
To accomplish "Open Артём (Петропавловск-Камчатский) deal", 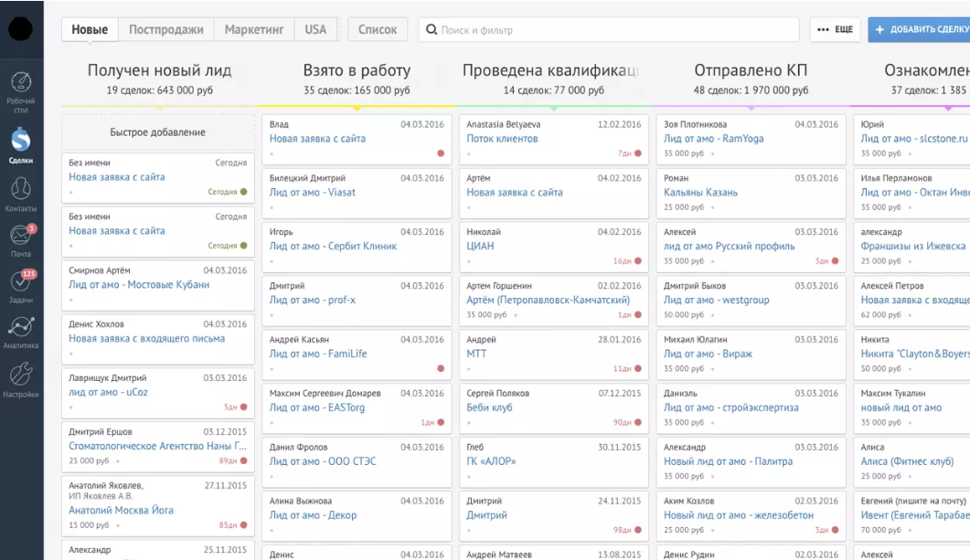I will (549, 300).
